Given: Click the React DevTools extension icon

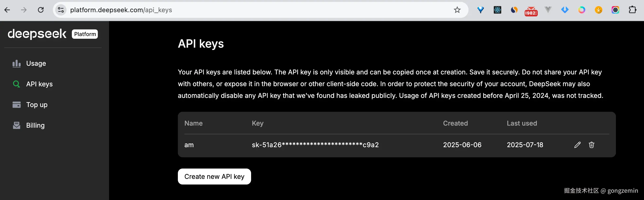Looking at the screenshot, I should (x=497, y=10).
